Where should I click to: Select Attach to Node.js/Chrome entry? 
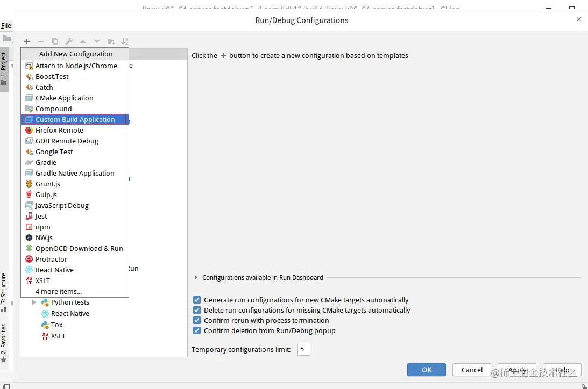point(75,66)
